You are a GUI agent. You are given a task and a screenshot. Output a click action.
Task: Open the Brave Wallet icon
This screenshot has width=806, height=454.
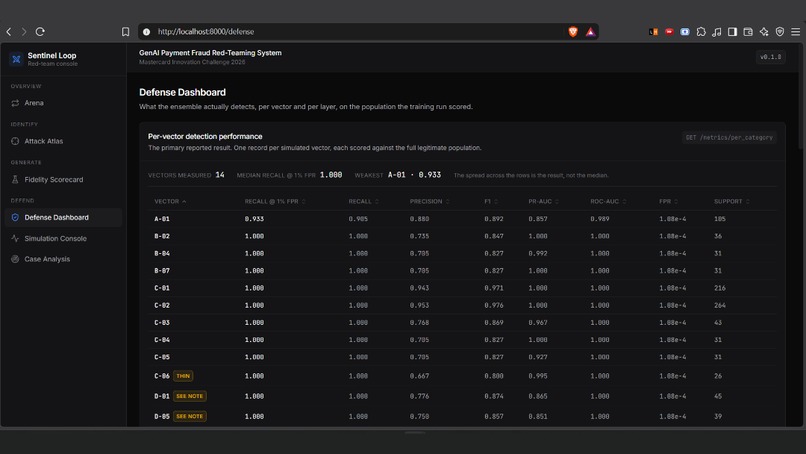coord(748,32)
